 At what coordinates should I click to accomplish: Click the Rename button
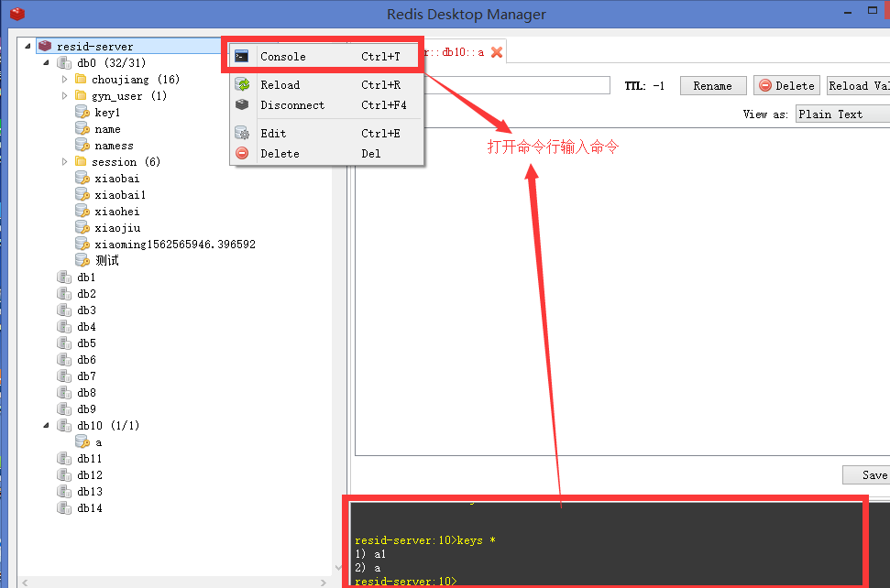point(713,85)
